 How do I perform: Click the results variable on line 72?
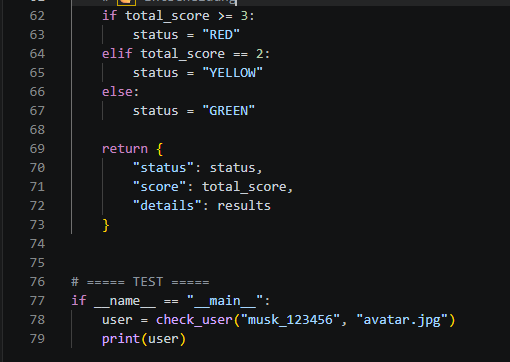click(x=244, y=206)
